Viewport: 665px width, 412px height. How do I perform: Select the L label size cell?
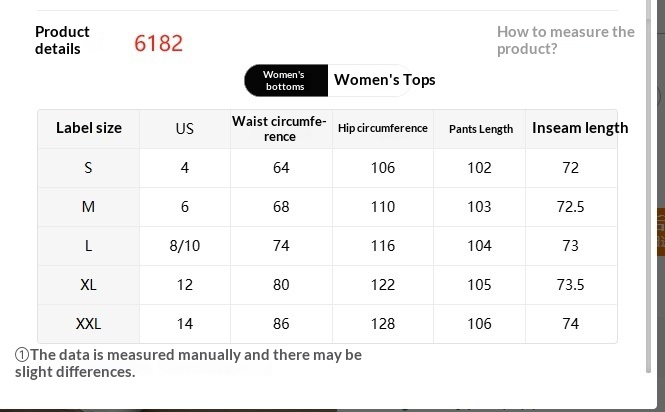[x=89, y=245]
